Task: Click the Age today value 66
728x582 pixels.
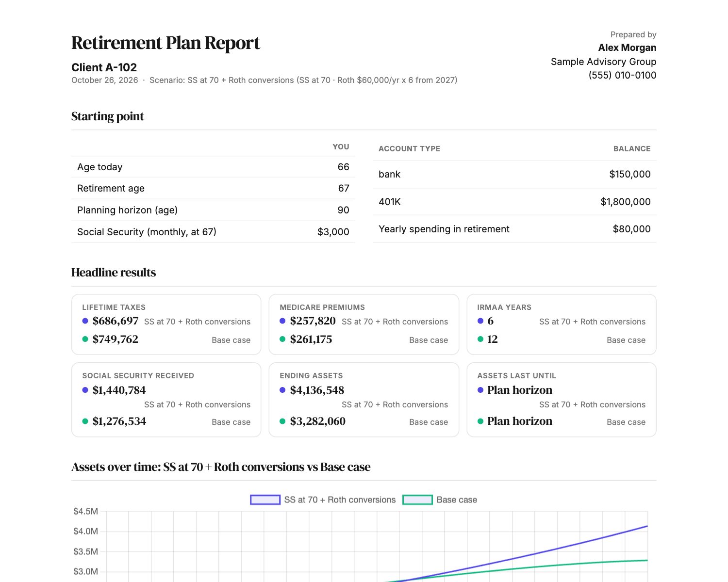Action: point(343,167)
